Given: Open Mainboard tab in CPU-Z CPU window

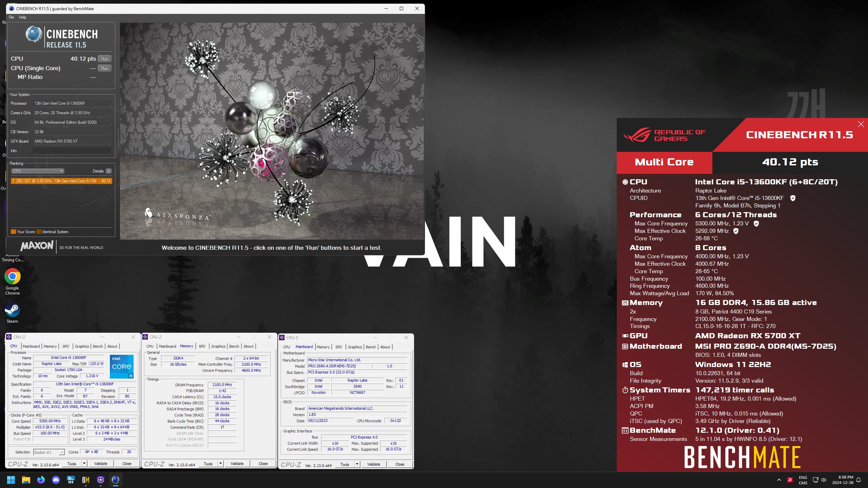Looking at the screenshot, I should 31,346.
